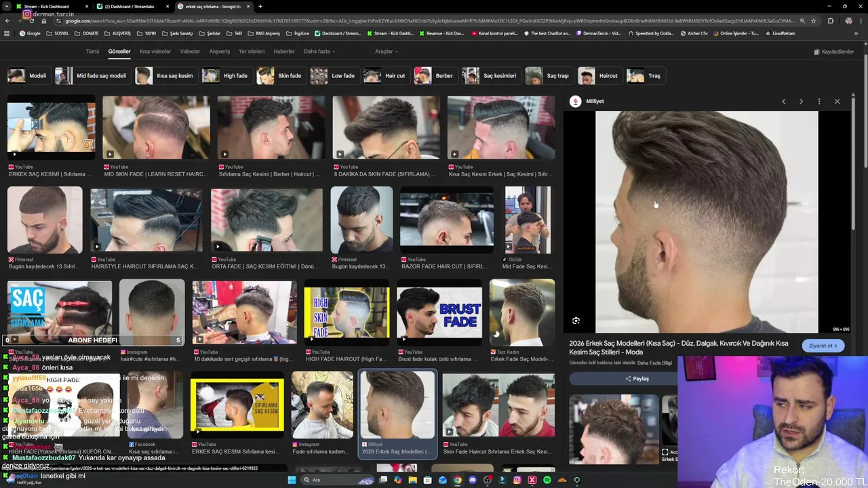Open the YAYIN bookmarks folder
This screenshot has width=868, height=488.
(x=146, y=33)
